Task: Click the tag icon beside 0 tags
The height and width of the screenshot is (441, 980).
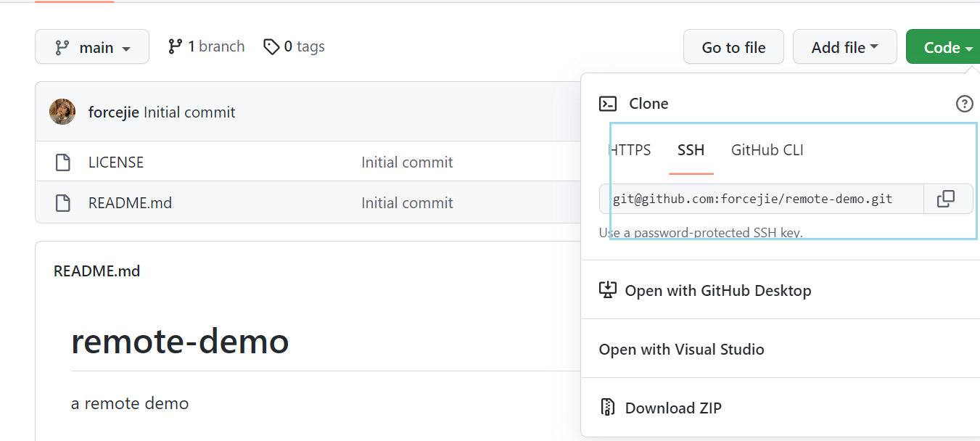Action: pyautogui.click(x=271, y=47)
